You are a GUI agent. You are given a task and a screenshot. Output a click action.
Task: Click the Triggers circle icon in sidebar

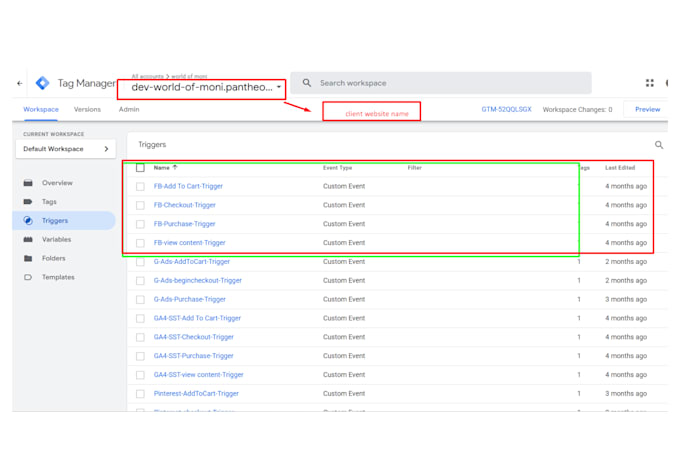tap(28, 220)
